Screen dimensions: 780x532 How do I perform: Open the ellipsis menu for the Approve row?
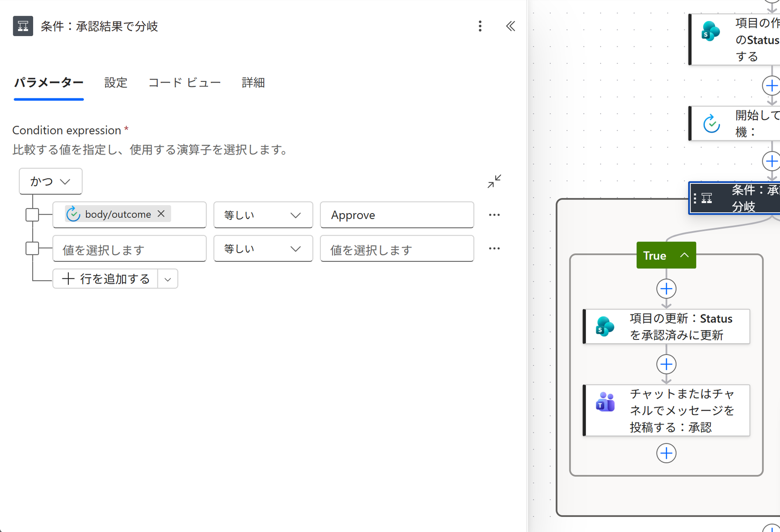(x=494, y=215)
